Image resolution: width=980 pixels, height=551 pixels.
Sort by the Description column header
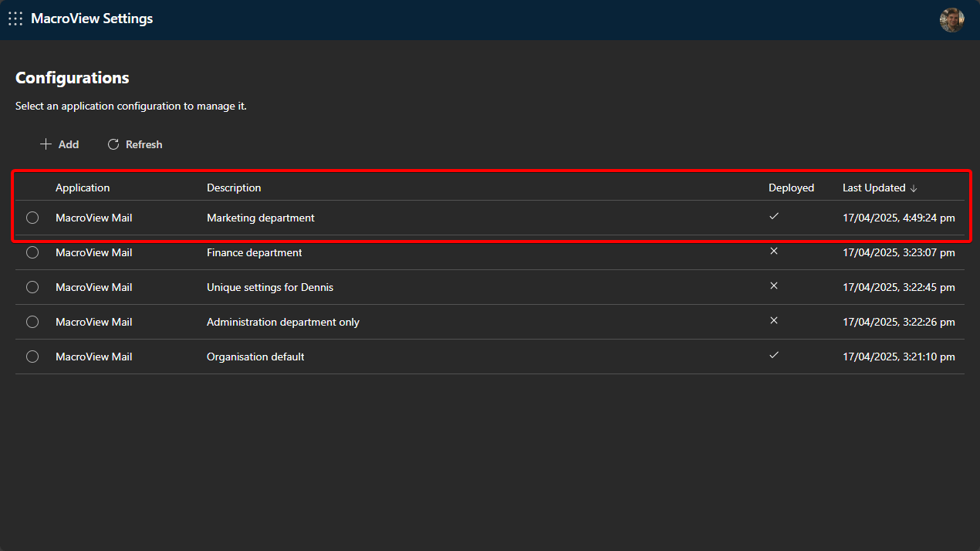coord(234,188)
